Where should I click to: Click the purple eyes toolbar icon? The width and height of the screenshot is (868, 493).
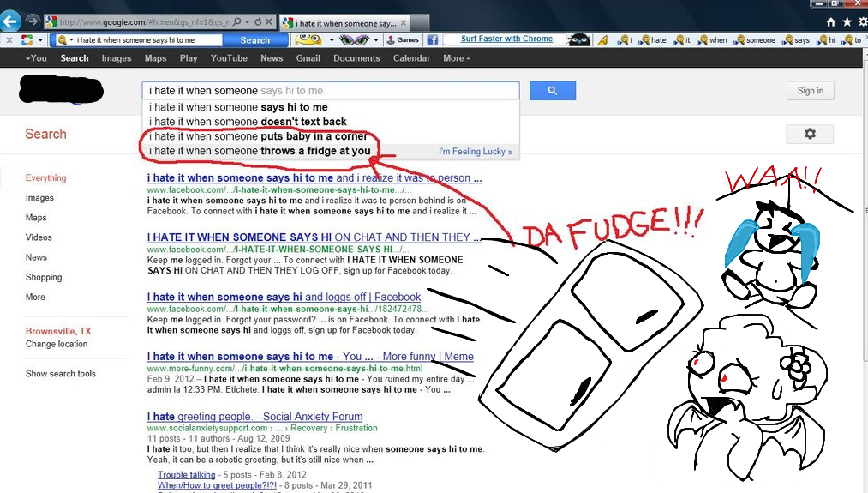tap(354, 40)
